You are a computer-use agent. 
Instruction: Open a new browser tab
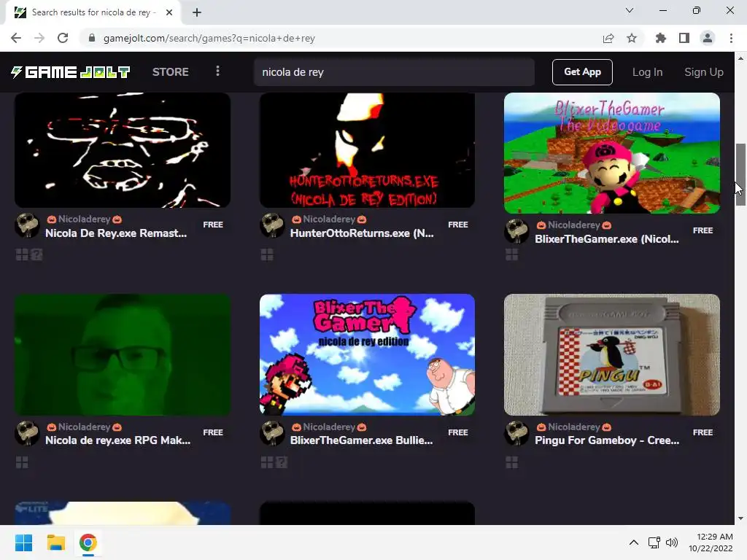pos(197,12)
